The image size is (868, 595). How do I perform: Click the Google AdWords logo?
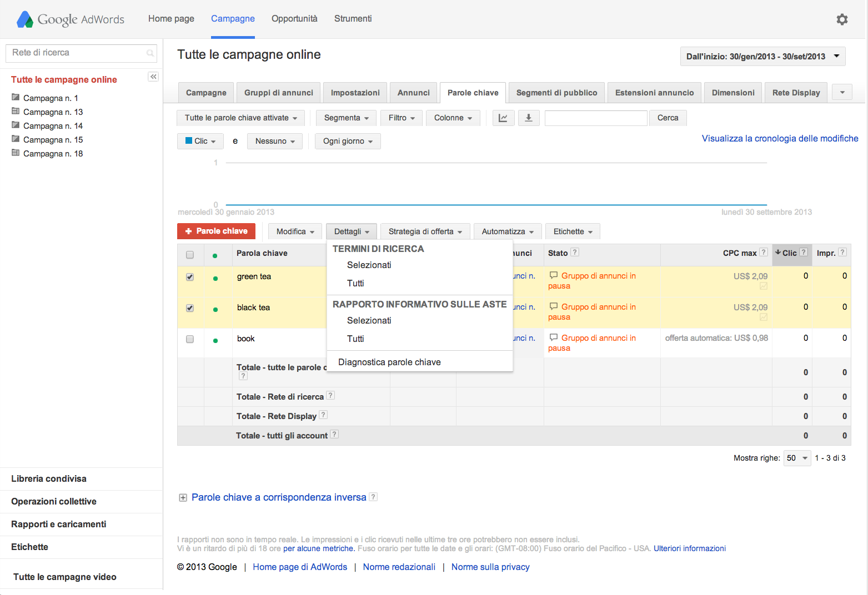[71, 19]
